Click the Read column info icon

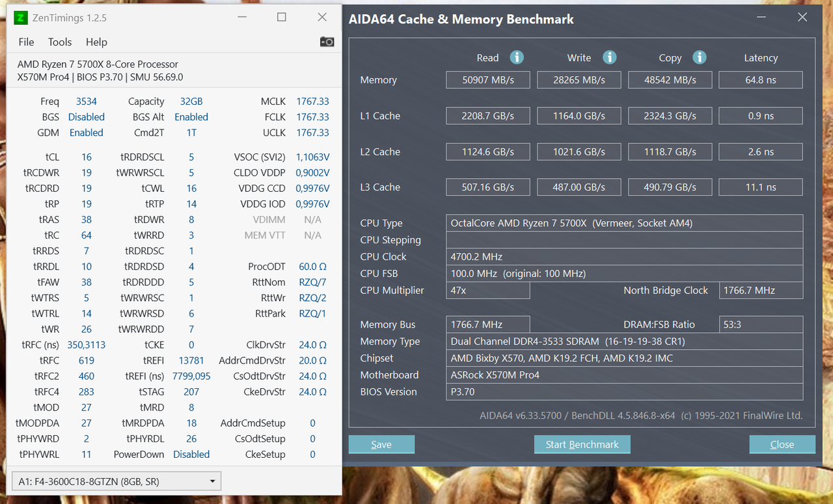pos(517,57)
